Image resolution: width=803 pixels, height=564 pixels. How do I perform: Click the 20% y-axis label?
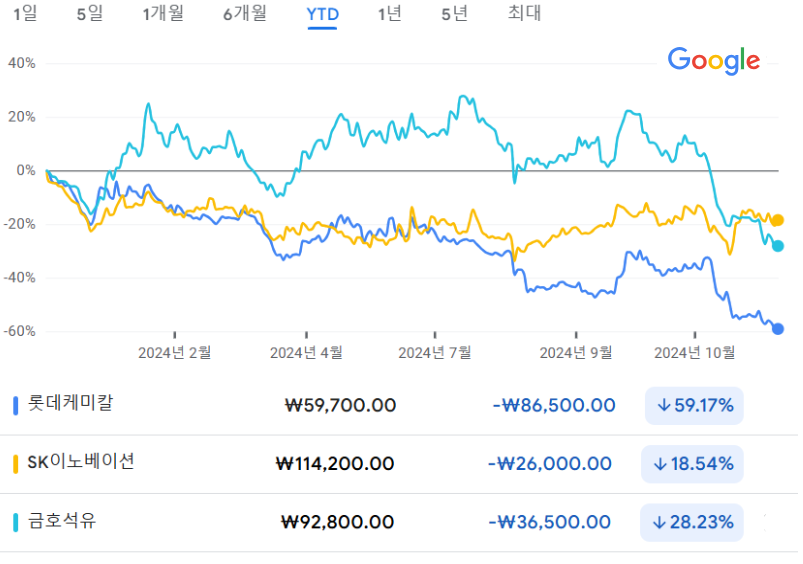pos(22,117)
